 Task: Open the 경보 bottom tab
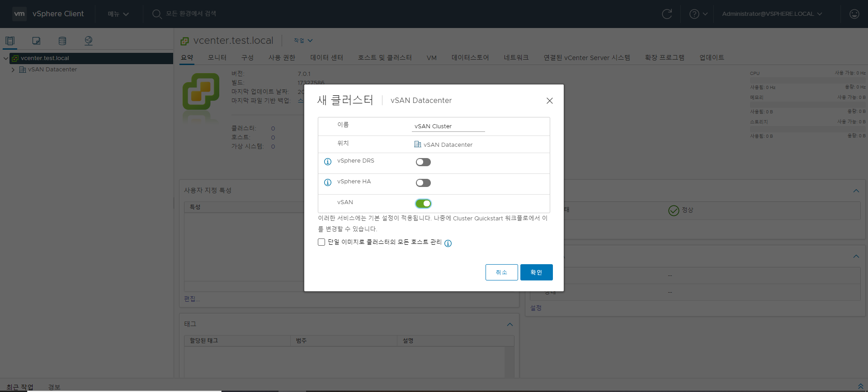pyautogui.click(x=54, y=387)
